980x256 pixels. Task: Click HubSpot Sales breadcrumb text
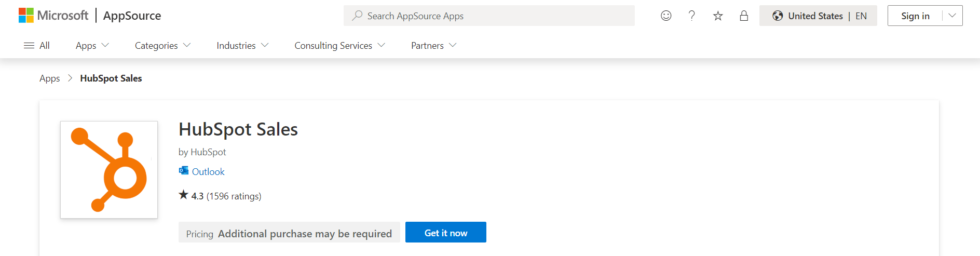click(x=111, y=78)
